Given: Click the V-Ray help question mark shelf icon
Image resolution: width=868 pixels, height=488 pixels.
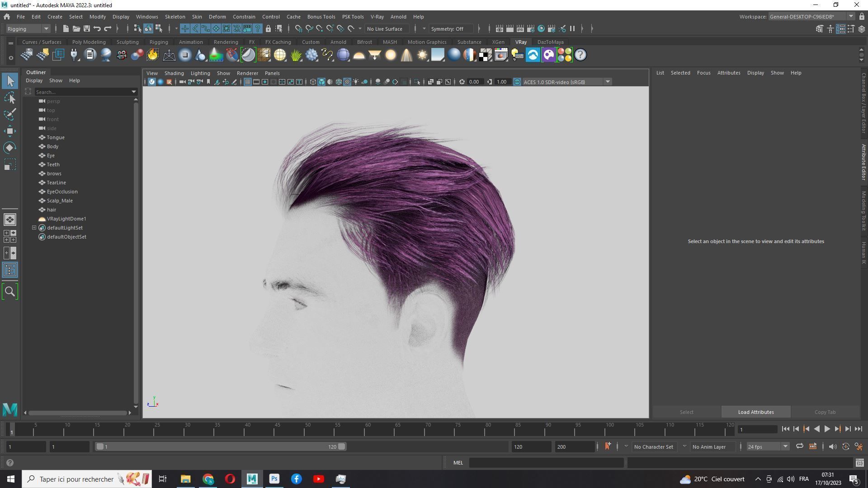Looking at the screenshot, I should (x=580, y=55).
